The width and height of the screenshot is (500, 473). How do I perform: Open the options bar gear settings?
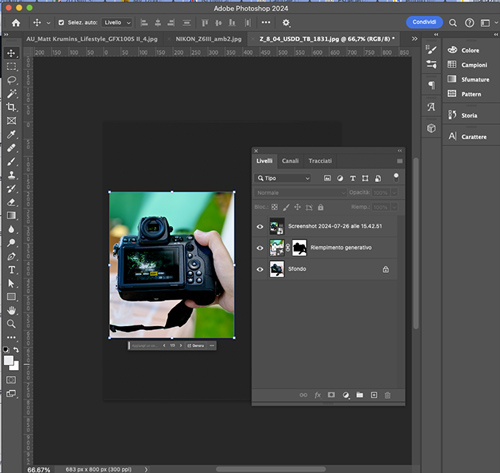(x=286, y=23)
